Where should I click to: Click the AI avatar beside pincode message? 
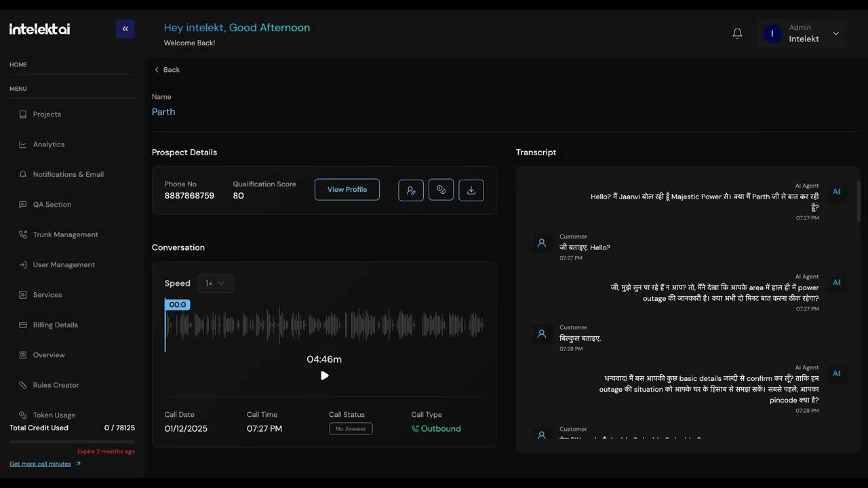pyautogui.click(x=836, y=373)
